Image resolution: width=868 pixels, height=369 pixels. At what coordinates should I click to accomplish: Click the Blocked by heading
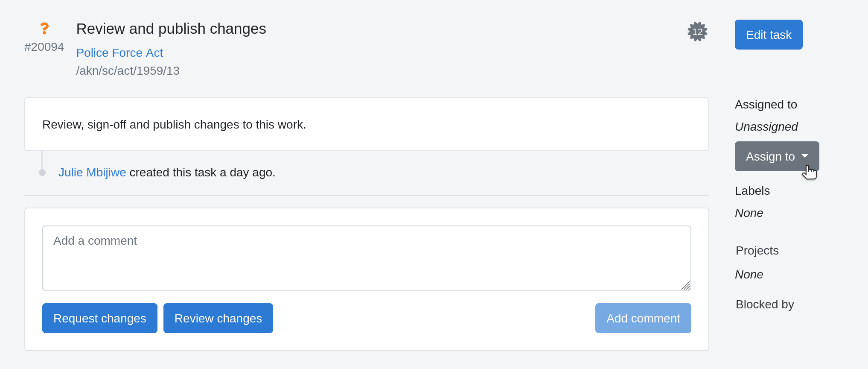(x=764, y=304)
